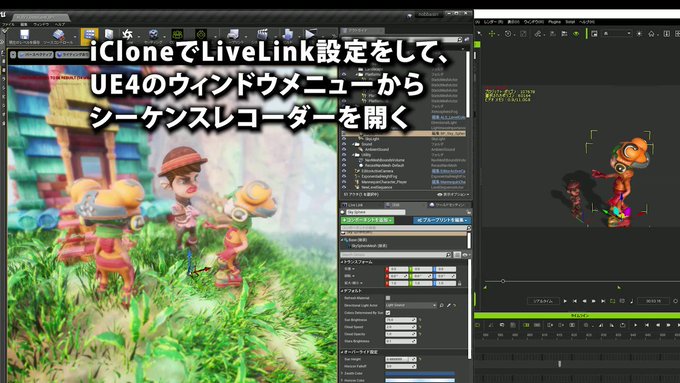Click iClone main play button
The image size is (680, 383).
coord(565,301)
